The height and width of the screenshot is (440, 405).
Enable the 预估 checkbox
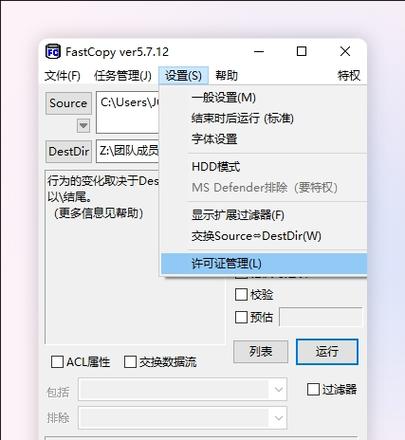coord(241,317)
